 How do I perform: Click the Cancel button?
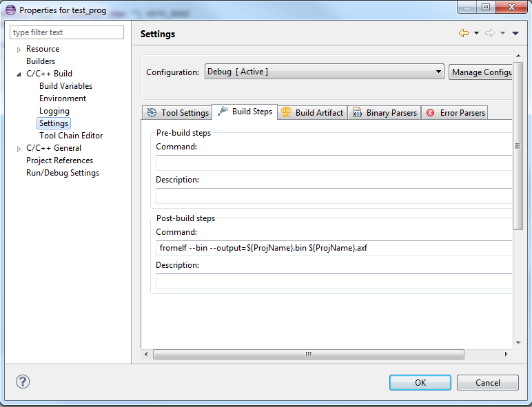487,383
